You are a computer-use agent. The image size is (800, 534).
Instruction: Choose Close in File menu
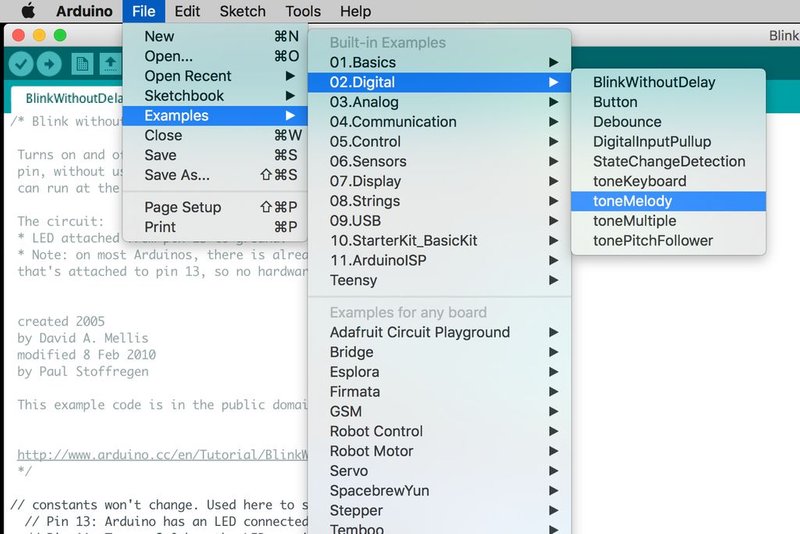[215, 136]
